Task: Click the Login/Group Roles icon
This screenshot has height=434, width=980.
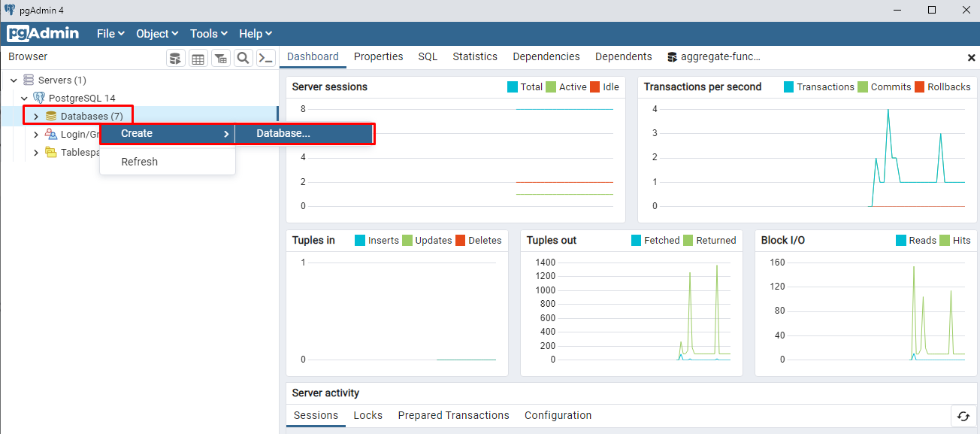Action: [51, 134]
